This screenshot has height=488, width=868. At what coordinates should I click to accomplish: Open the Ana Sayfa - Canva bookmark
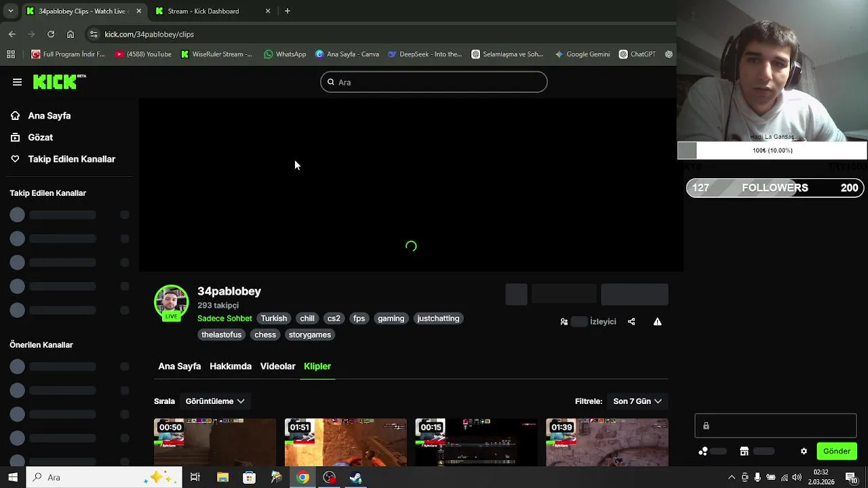(347, 54)
